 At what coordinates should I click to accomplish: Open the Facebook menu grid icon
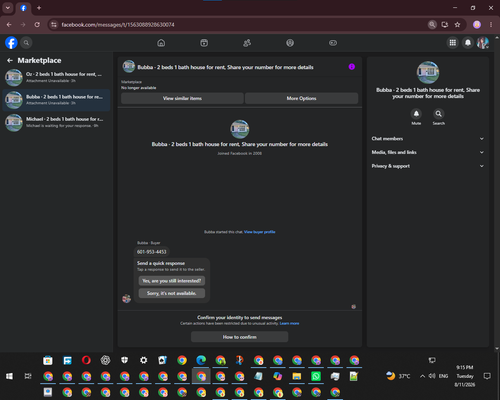(452, 43)
